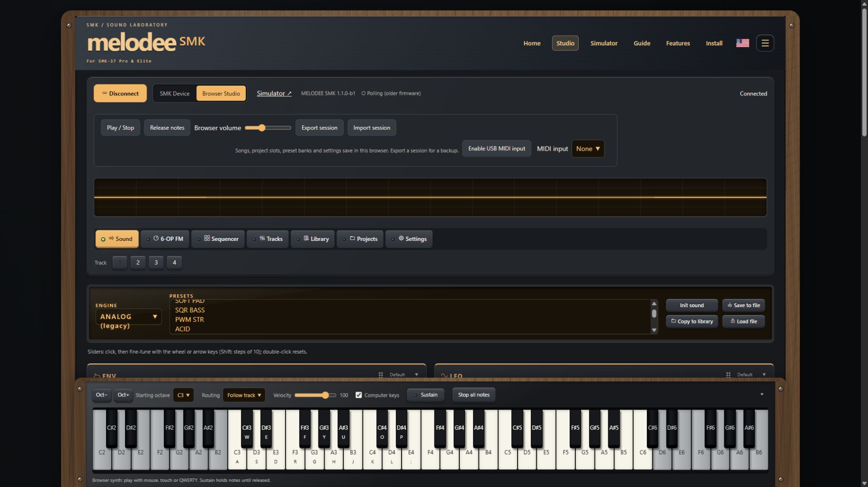Toggle the Sustain button
The width and height of the screenshot is (868, 487).
[x=425, y=395]
